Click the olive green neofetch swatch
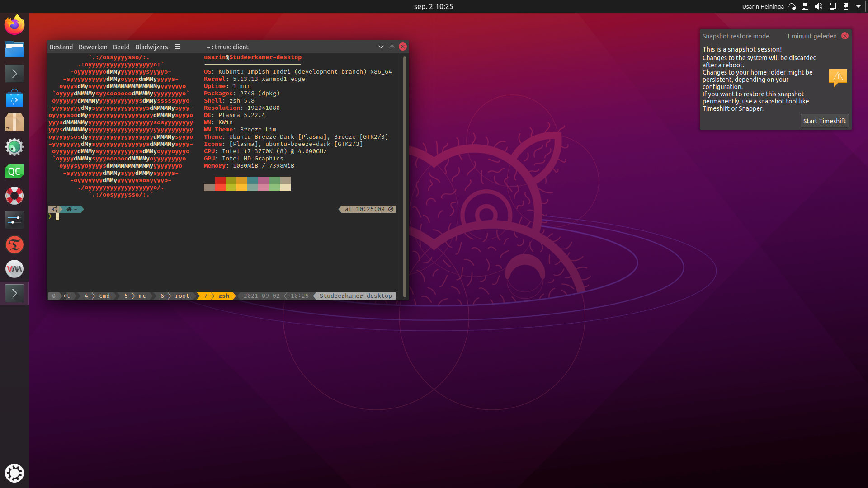 pos(231,180)
